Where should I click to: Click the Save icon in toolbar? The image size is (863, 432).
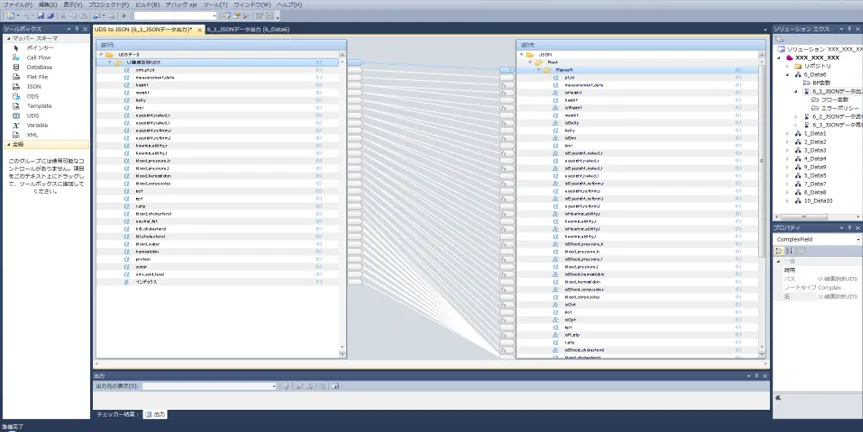pos(40,16)
